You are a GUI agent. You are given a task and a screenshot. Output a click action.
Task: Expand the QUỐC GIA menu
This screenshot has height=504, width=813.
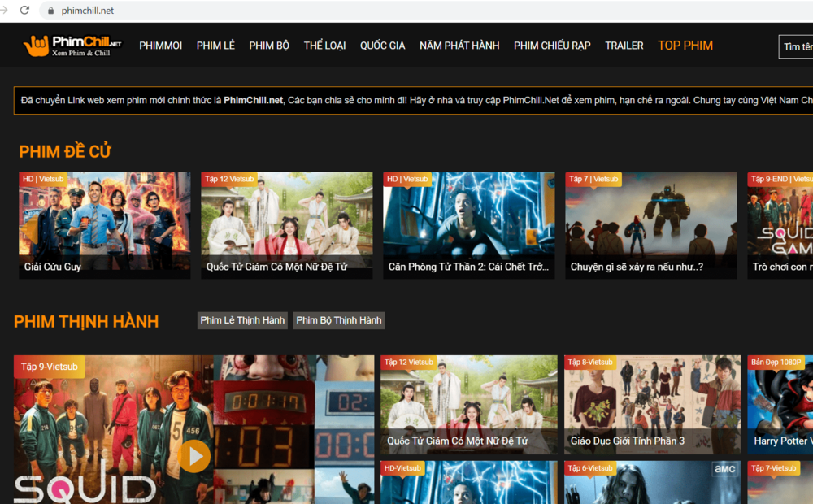383,46
